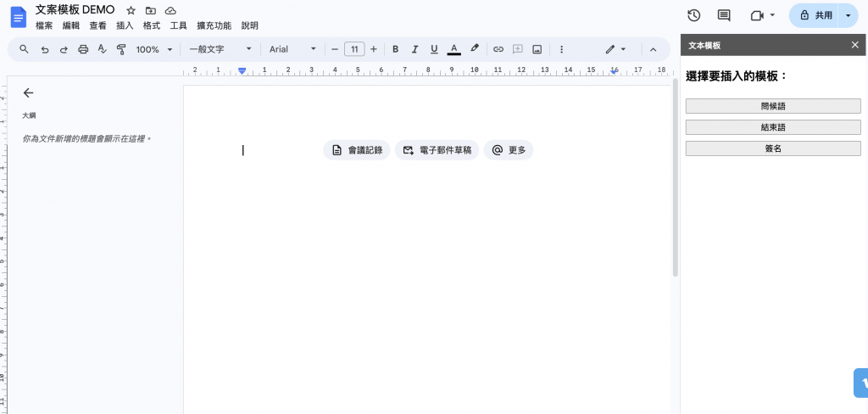The height and width of the screenshot is (414, 868).
Task: Click the left indent ruler marker
Action: (x=242, y=70)
